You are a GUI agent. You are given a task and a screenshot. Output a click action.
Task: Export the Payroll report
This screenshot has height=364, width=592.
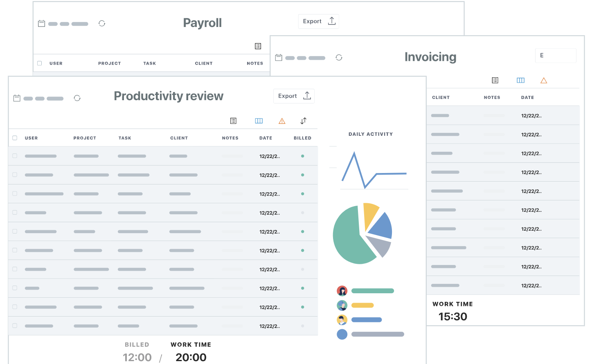318,21
